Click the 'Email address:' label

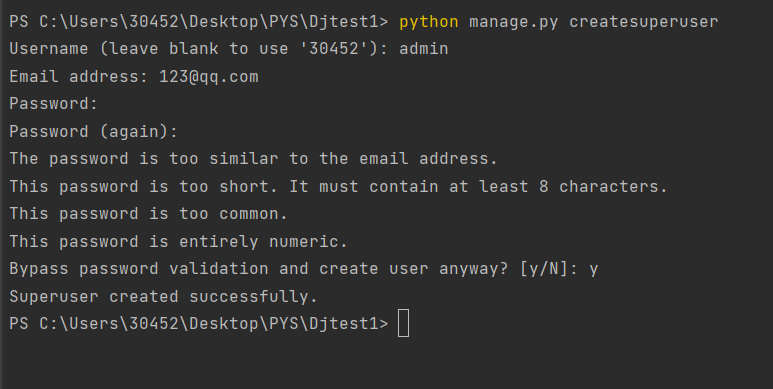(x=79, y=77)
